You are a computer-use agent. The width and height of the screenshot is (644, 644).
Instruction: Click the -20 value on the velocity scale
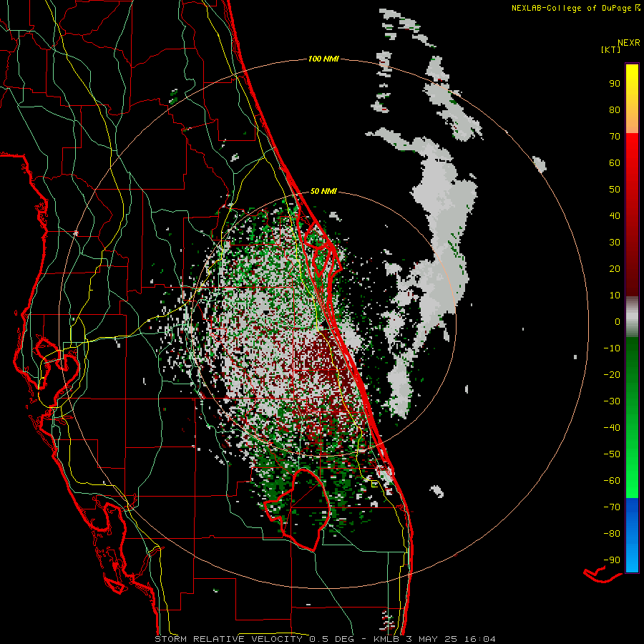pyautogui.click(x=612, y=374)
